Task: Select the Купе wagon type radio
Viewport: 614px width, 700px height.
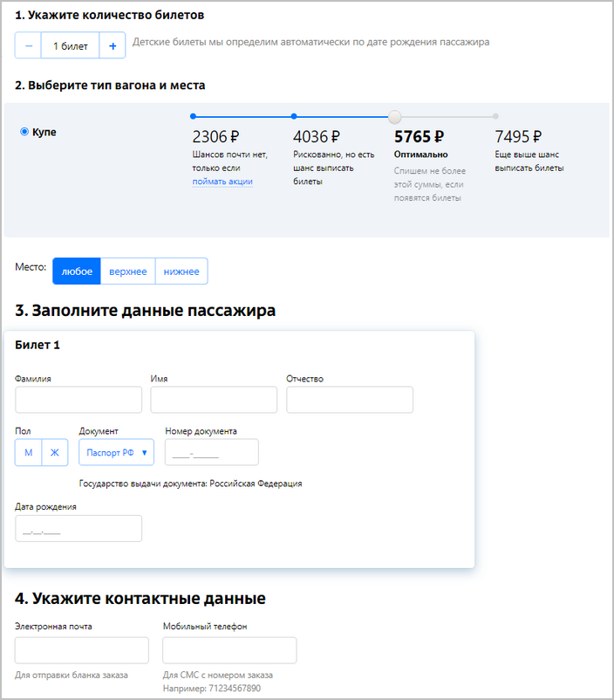Action: pos(24,132)
